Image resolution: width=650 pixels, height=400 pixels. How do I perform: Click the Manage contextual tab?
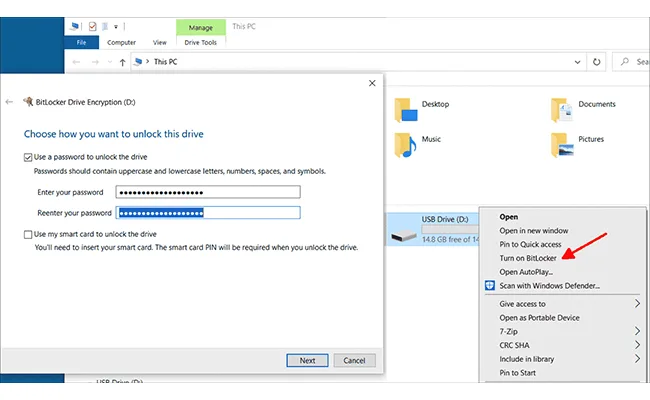coord(201,27)
